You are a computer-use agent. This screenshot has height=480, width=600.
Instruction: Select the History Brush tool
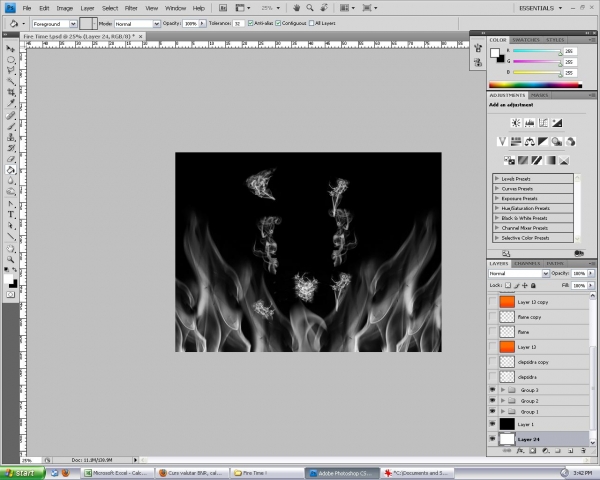click(x=11, y=148)
